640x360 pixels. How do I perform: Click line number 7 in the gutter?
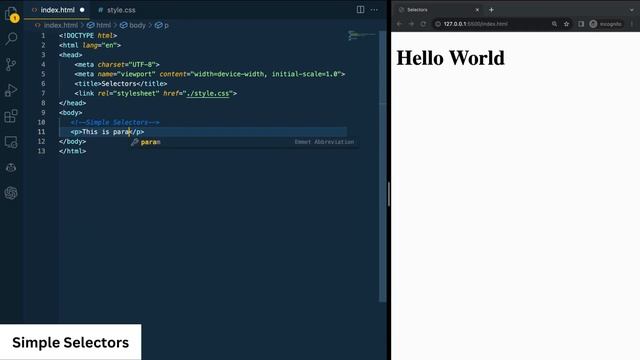[43, 93]
